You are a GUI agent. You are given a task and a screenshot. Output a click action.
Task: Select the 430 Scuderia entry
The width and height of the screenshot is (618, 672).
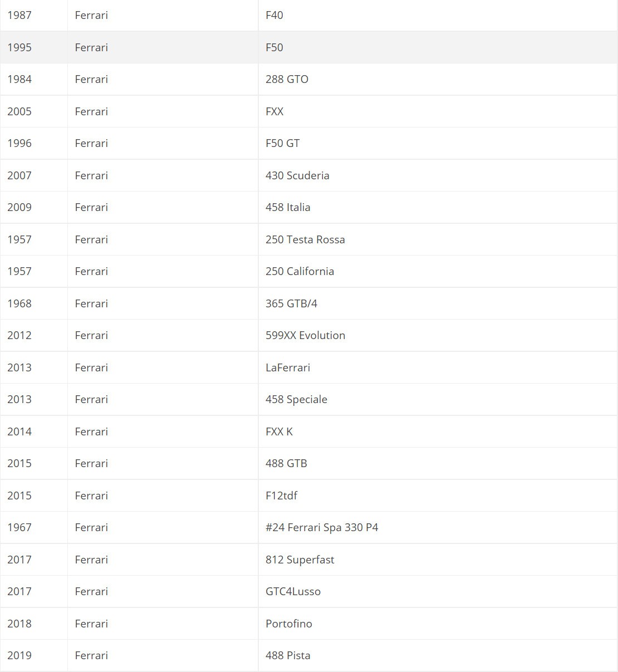tap(297, 175)
